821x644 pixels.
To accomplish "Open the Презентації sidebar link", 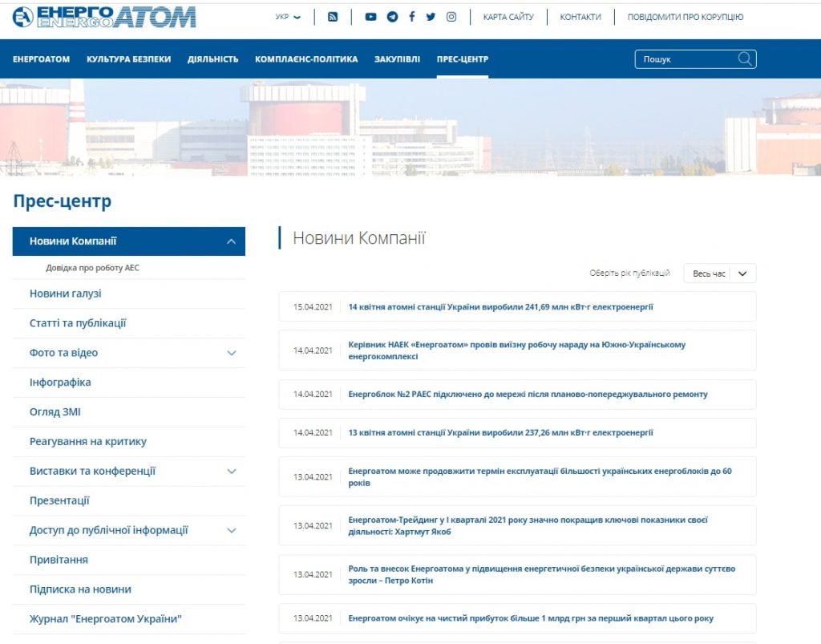I will coord(59,500).
